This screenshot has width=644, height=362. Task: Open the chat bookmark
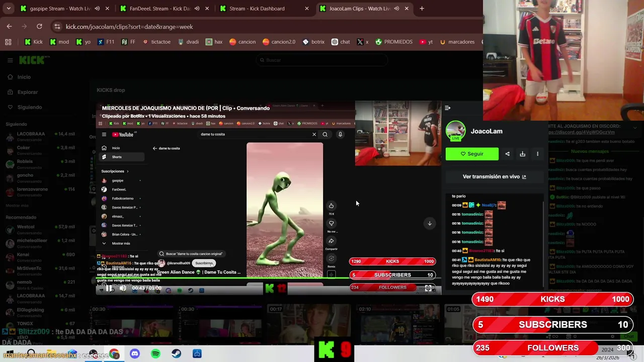pyautogui.click(x=341, y=42)
